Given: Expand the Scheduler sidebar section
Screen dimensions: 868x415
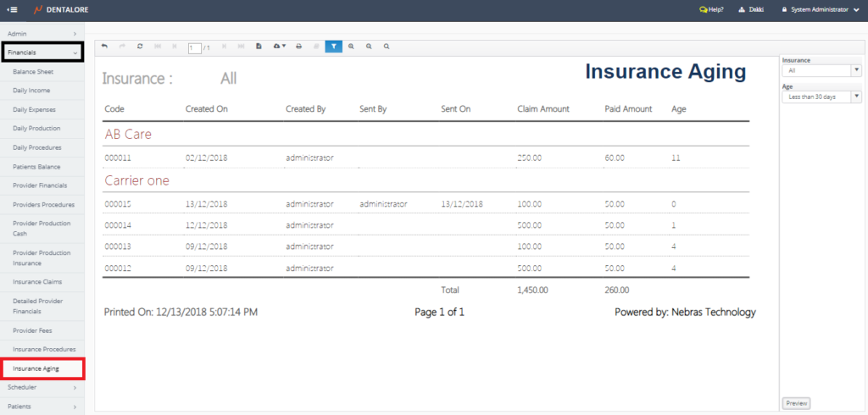Looking at the screenshot, I should point(42,387).
